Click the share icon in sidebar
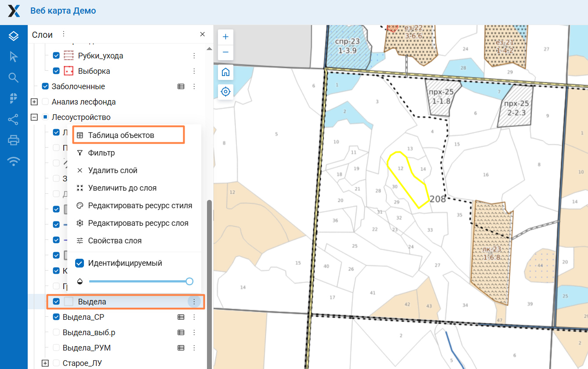This screenshot has height=369, width=588. (14, 119)
